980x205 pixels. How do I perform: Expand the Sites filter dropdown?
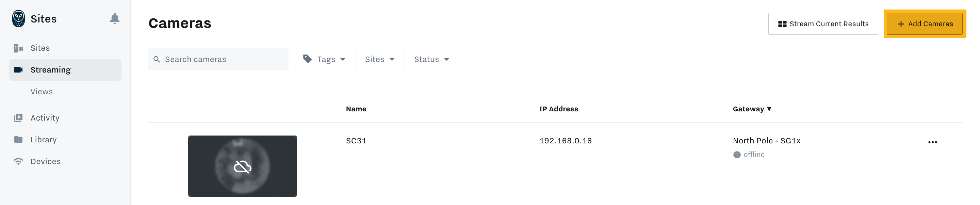(x=380, y=59)
